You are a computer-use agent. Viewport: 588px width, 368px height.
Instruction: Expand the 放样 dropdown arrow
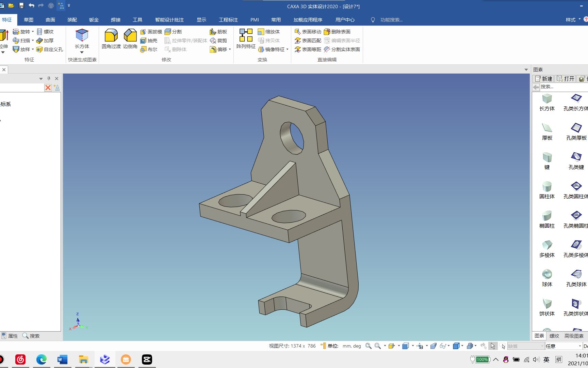coord(33,49)
